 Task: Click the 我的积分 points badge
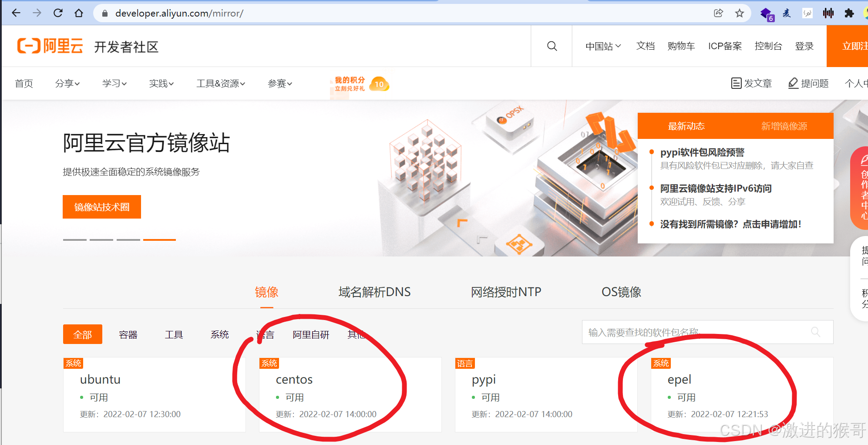(x=361, y=84)
